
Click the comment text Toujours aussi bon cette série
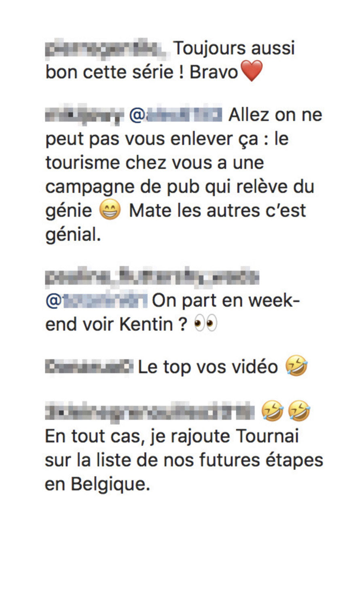(170, 60)
